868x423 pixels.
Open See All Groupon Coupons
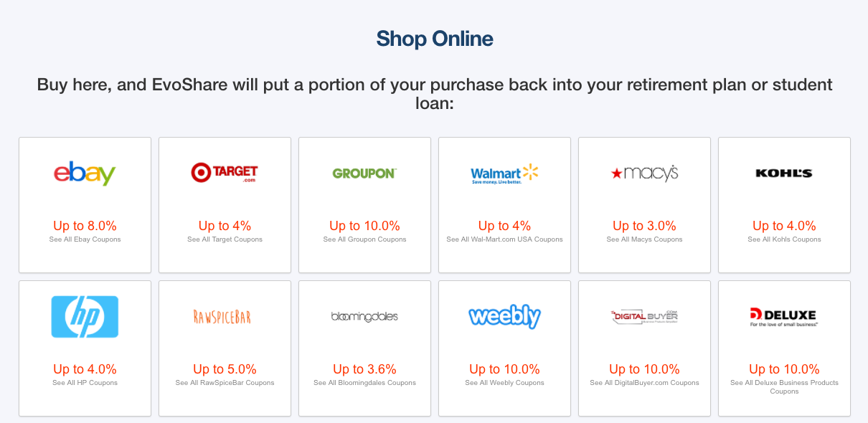tap(364, 239)
